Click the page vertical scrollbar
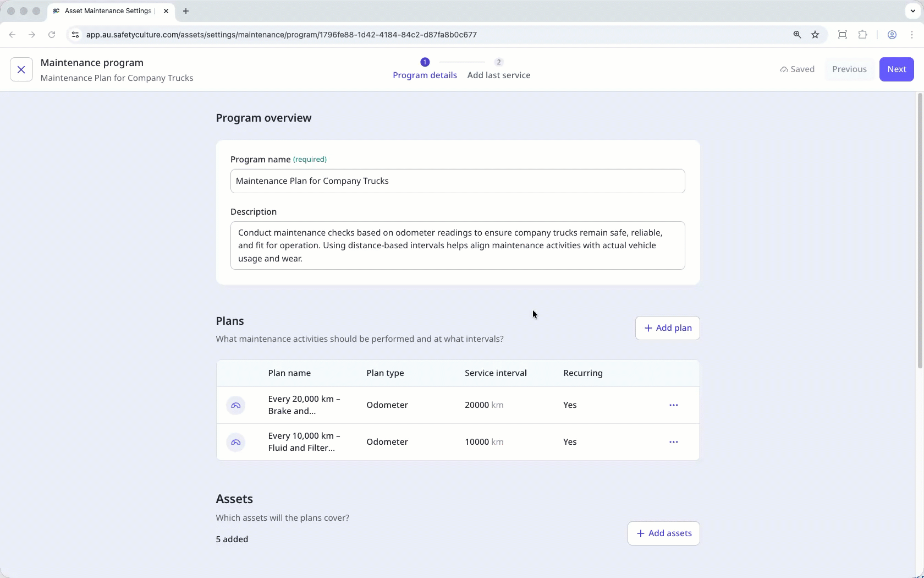Image resolution: width=924 pixels, height=578 pixels. point(920,231)
